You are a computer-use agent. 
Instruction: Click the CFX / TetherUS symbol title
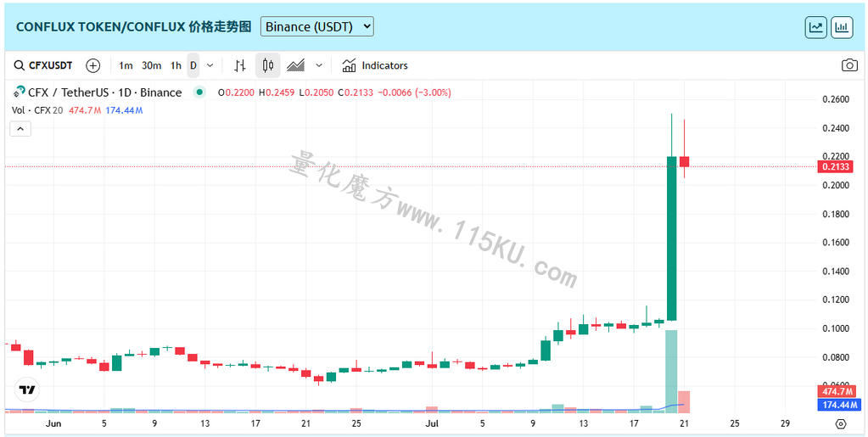[x=104, y=92]
